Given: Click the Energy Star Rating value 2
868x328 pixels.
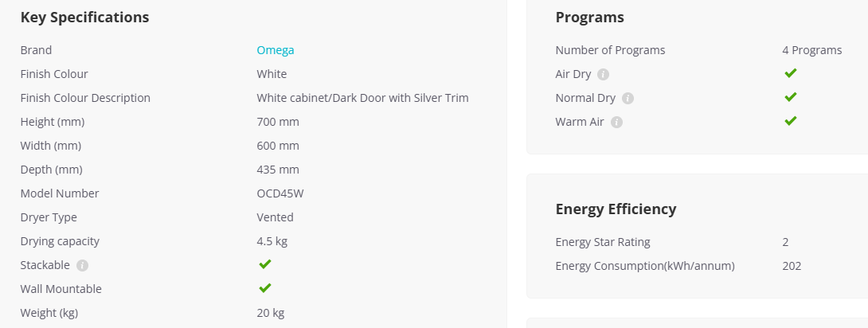Looking at the screenshot, I should [785, 242].
